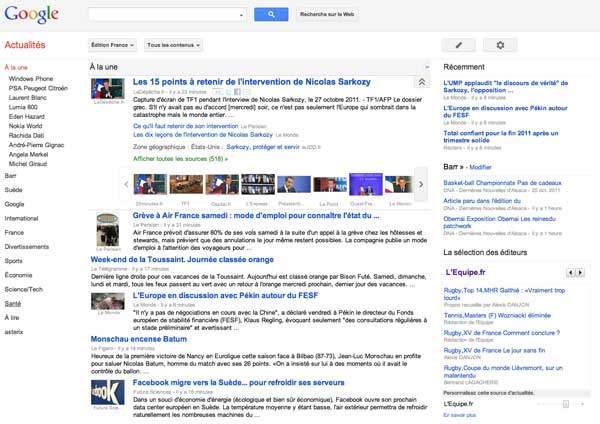Open Grève à Air France samedi headline
This screenshot has width=600, height=424.
(x=256, y=215)
